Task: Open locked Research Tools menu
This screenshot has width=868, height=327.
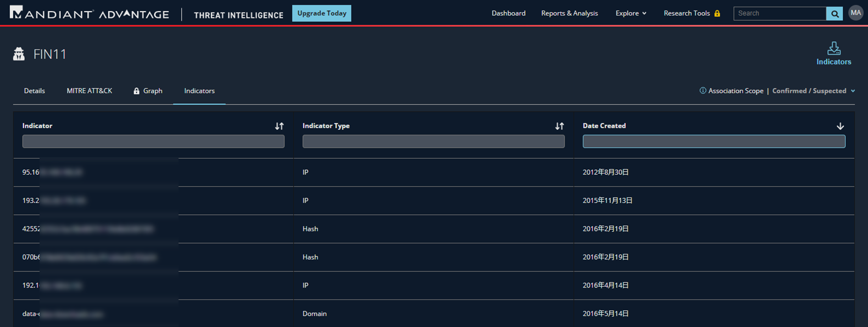Action: point(692,13)
